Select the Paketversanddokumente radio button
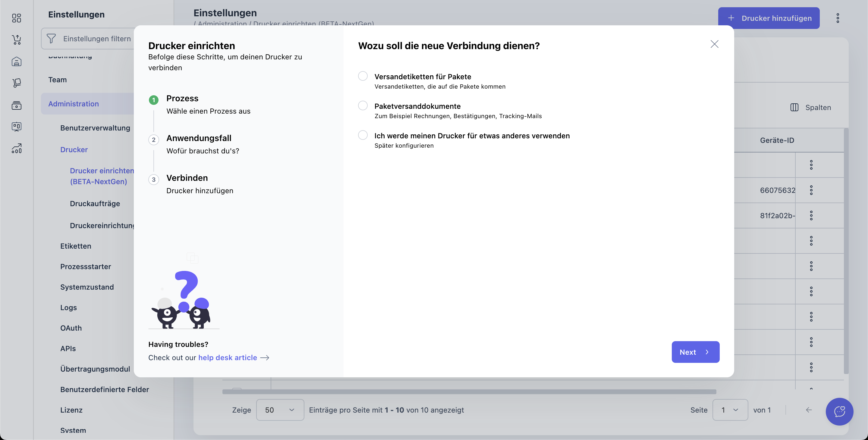The height and width of the screenshot is (440, 868). (363, 106)
